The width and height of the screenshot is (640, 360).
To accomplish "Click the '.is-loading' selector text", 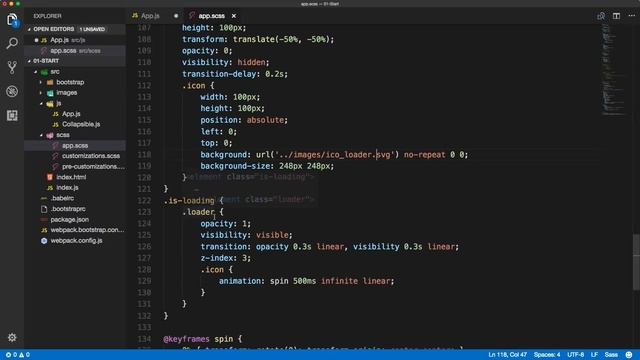I will click(x=189, y=200).
